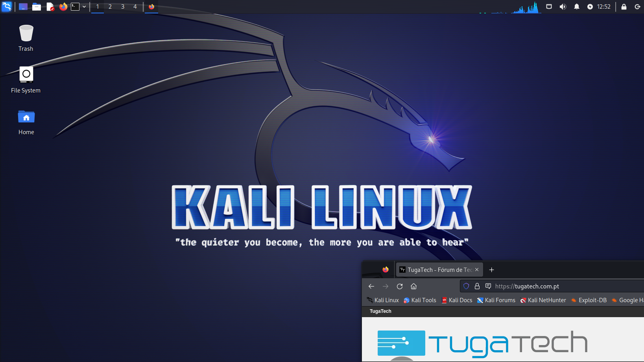Close the TugaTech browser tab

(477, 270)
